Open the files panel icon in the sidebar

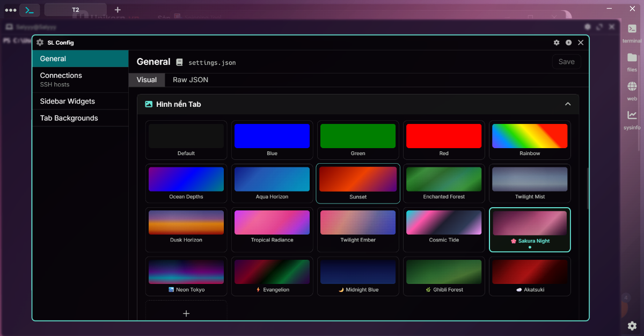(632, 60)
